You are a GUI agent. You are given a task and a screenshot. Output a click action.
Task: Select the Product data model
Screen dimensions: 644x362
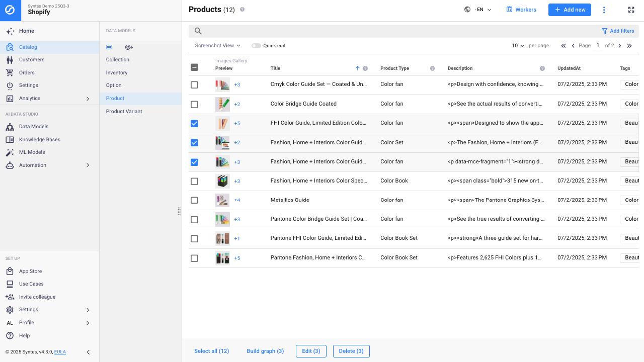point(140,99)
